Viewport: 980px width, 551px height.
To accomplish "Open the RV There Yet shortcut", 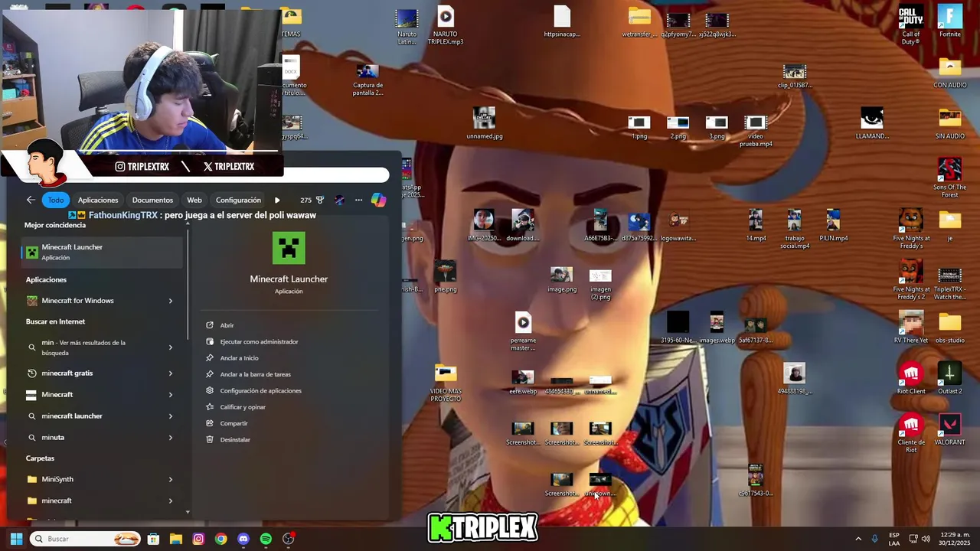I will 911,328.
